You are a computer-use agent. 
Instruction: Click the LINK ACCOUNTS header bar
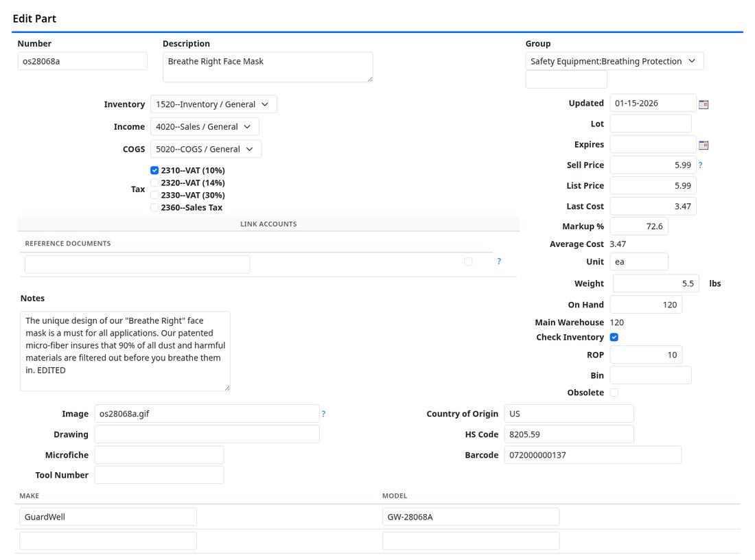pos(268,224)
